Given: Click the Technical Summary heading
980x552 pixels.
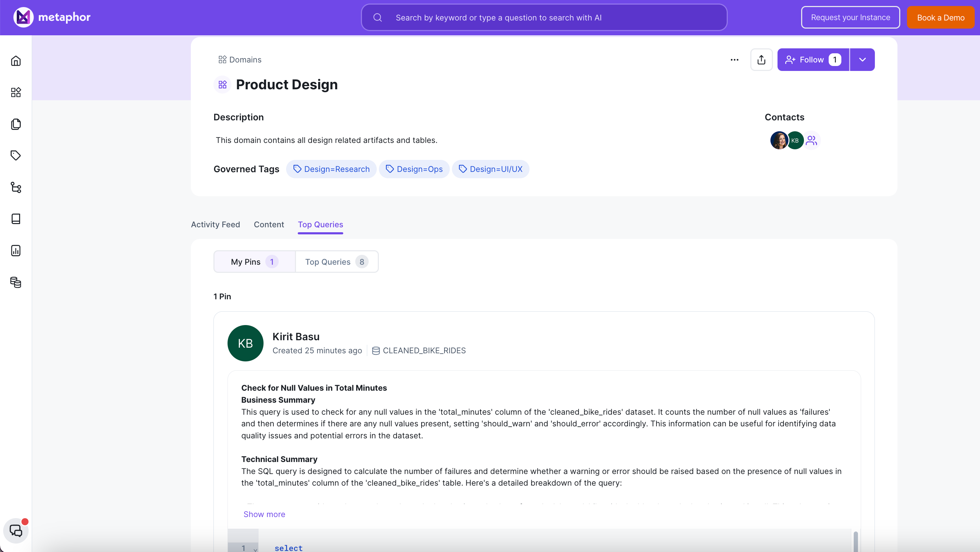Looking at the screenshot, I should click(x=279, y=459).
